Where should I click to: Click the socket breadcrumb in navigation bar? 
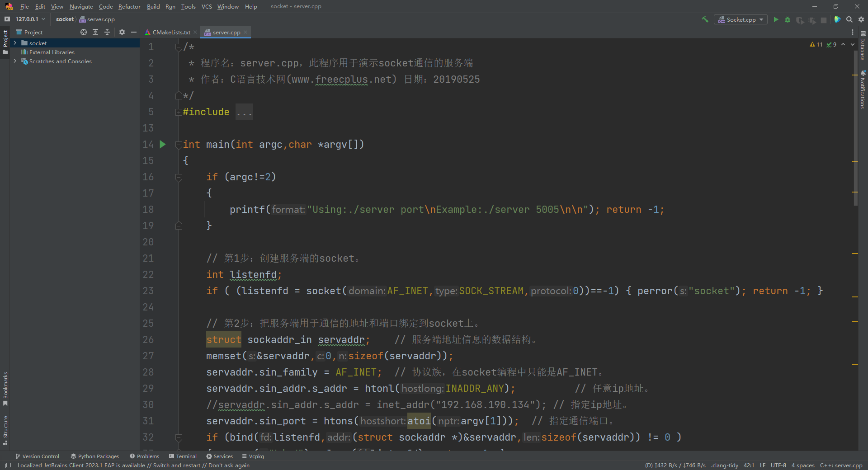tap(65, 19)
